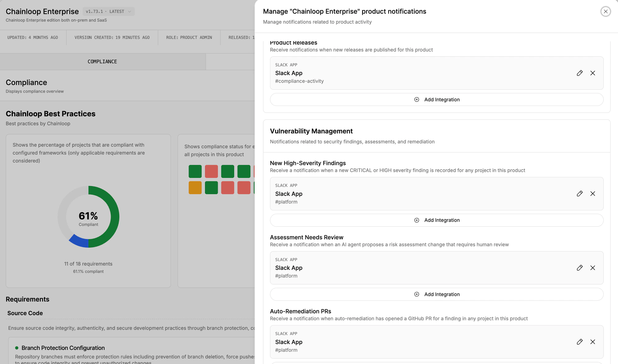Click the Assessment Needs Review heading

[307, 237]
